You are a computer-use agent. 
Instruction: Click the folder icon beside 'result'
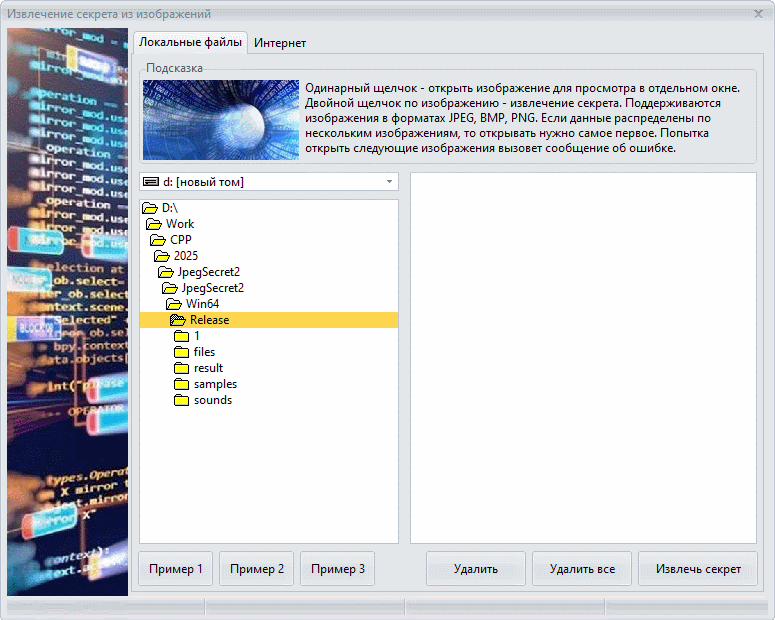[x=181, y=368]
